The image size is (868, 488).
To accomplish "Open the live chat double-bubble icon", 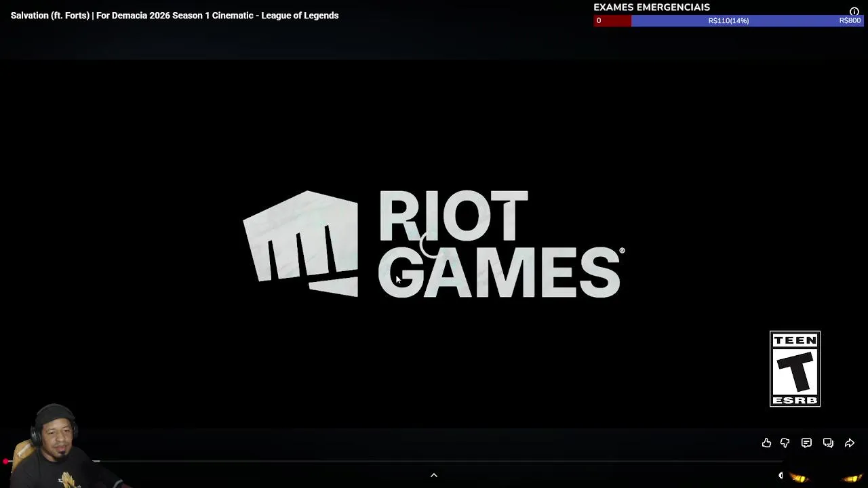I will pyautogui.click(x=828, y=443).
